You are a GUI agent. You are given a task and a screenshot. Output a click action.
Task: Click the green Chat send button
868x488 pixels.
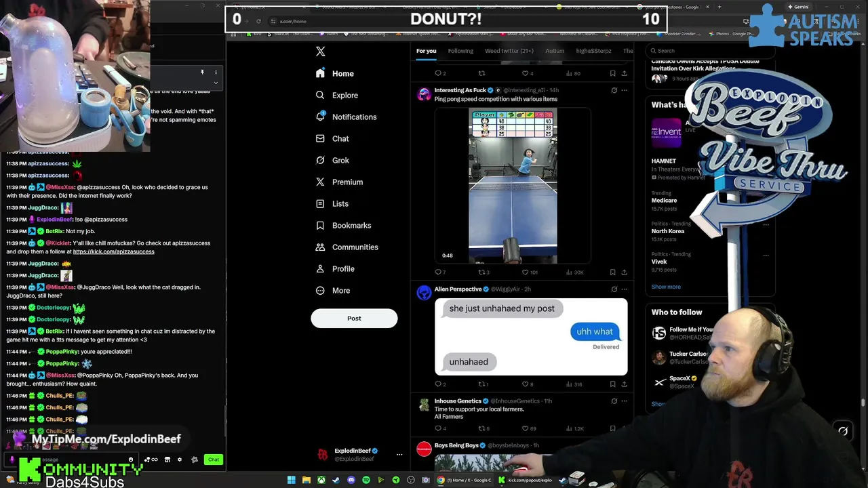pyautogui.click(x=214, y=460)
